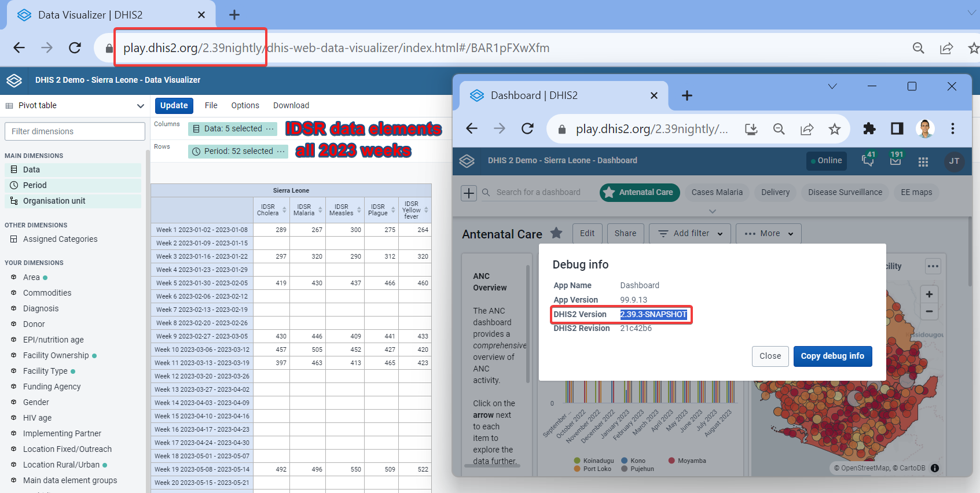Viewport: 980px width, 493px height.
Task: Bookmark the Dashboard page with the star
Action: pyautogui.click(x=834, y=129)
